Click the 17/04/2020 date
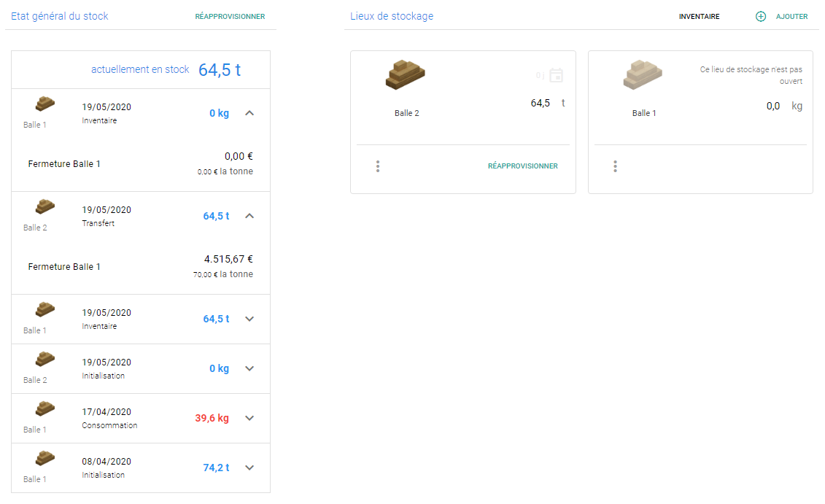Screen dimensions: 825x504 click(106, 412)
